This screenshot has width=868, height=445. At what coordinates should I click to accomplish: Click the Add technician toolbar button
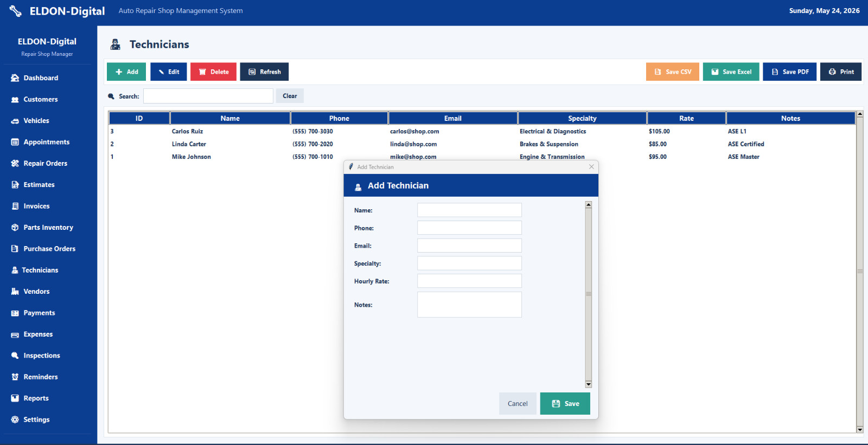tap(126, 72)
